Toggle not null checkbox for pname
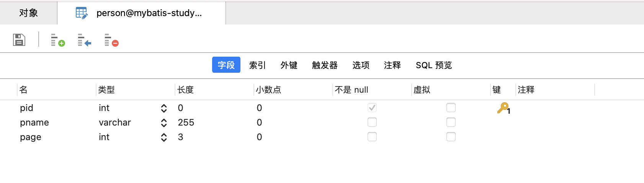The image size is (644, 183). 372,122
